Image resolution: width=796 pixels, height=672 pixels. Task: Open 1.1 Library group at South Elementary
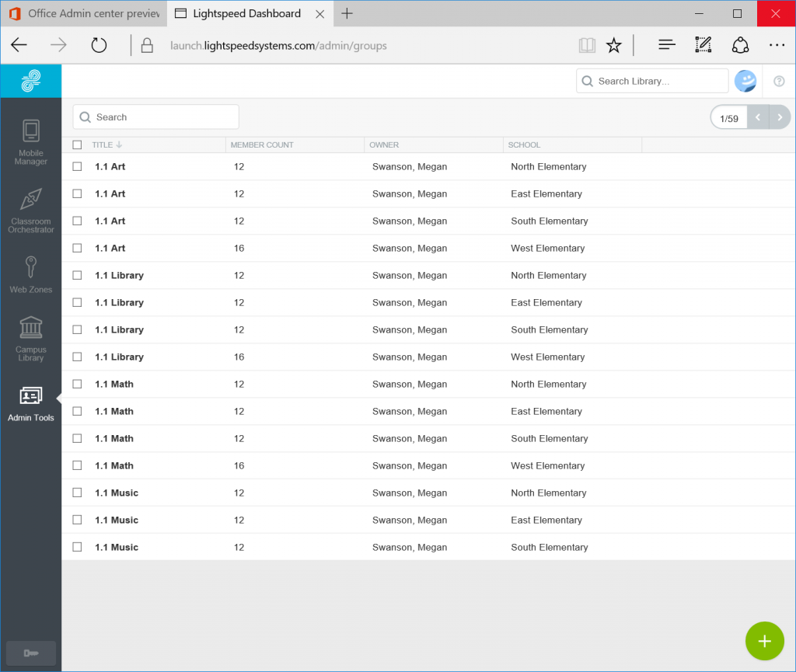coord(119,330)
